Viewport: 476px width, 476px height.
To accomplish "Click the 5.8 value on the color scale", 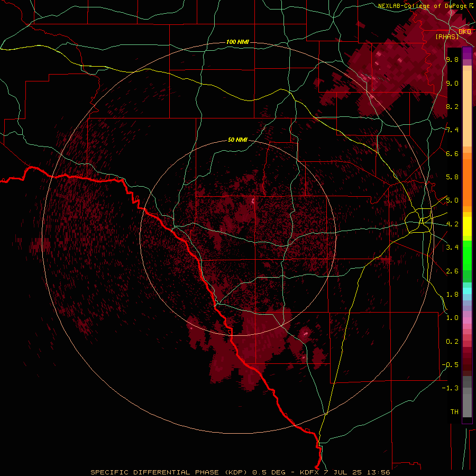I will pos(452,177).
